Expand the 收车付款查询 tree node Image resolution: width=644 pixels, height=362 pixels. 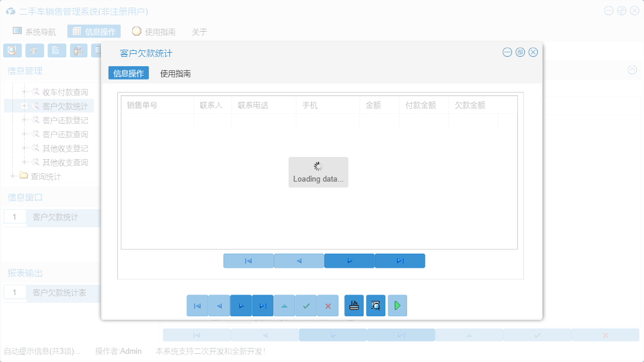[23, 91]
